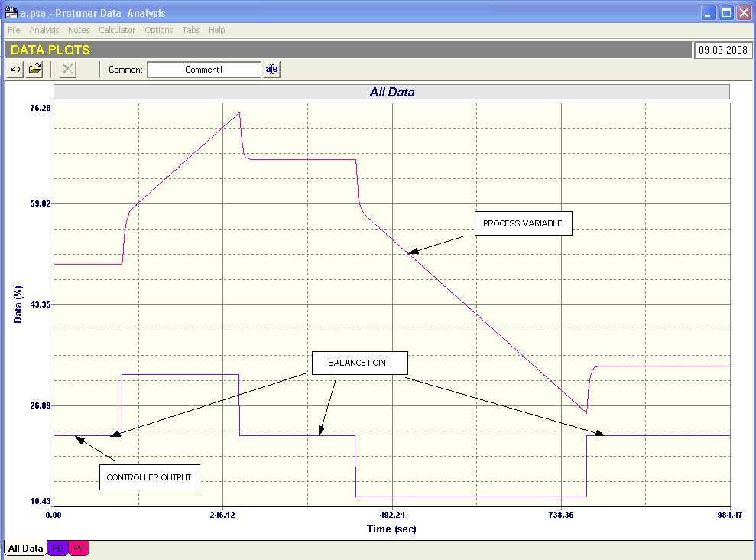
Task: Select the BALANCE POINT annotation box
Action: tap(359, 363)
